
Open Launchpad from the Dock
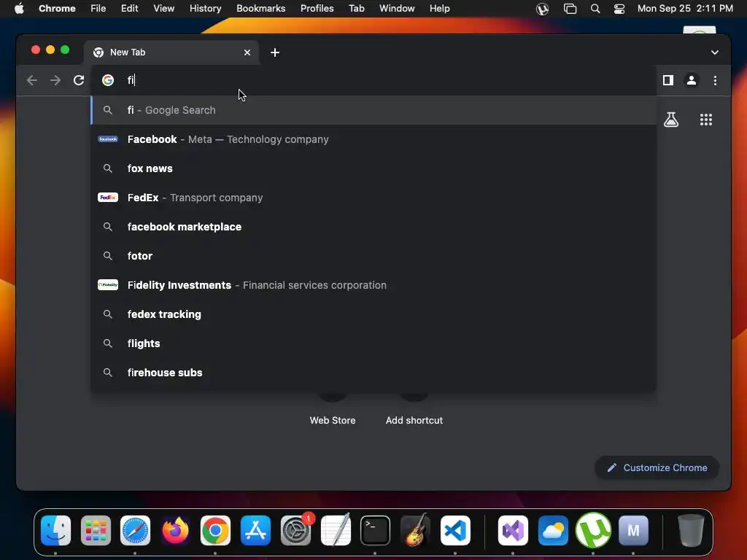coord(96,530)
